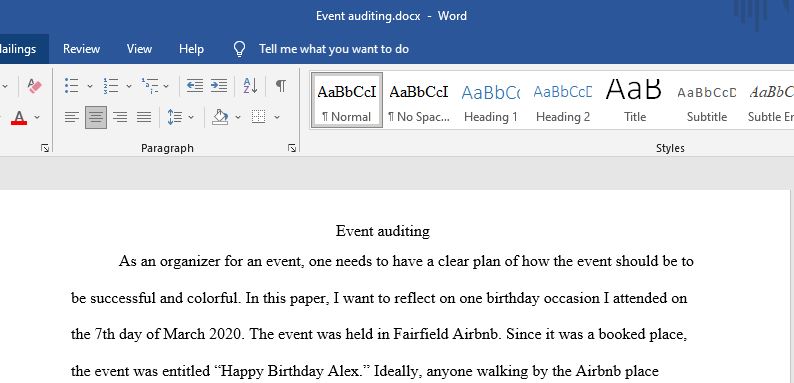Align text to the right
This screenshot has height=383, width=794.
[x=120, y=118]
